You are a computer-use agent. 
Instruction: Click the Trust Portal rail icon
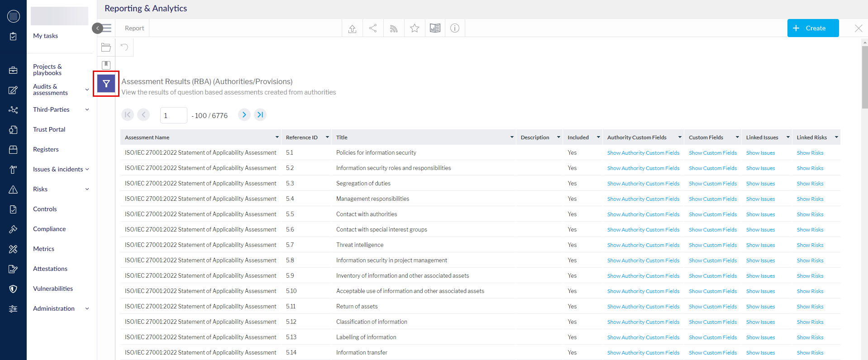[13, 130]
